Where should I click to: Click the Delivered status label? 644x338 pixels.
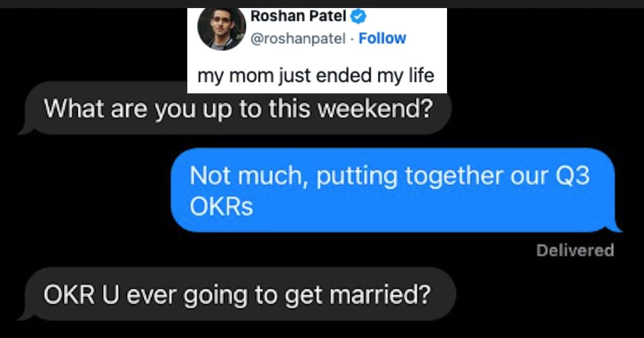click(x=575, y=250)
